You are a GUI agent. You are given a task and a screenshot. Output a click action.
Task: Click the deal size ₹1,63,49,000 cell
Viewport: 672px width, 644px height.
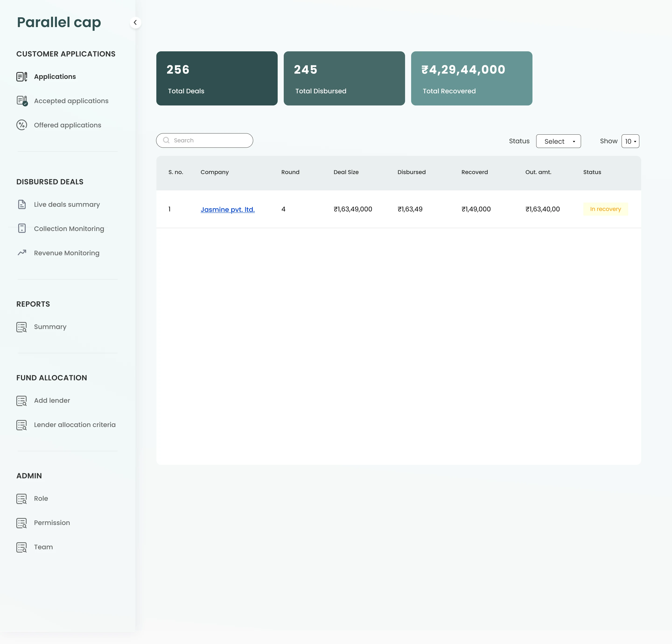(353, 209)
